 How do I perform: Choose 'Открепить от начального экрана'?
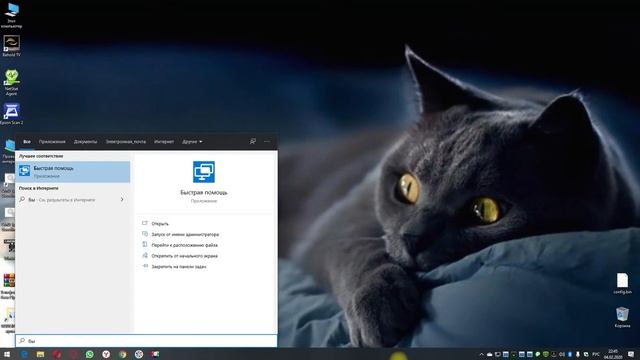pyautogui.click(x=184, y=256)
